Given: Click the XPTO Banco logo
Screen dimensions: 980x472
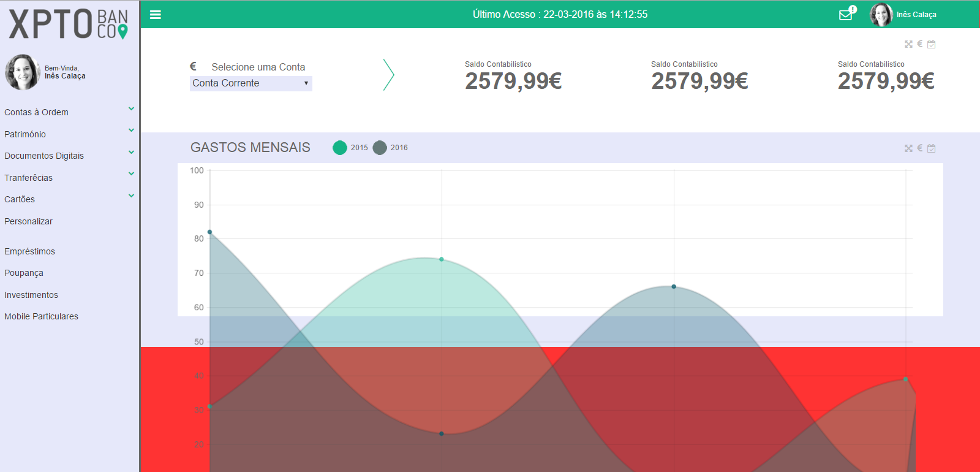Looking at the screenshot, I should (x=68, y=25).
